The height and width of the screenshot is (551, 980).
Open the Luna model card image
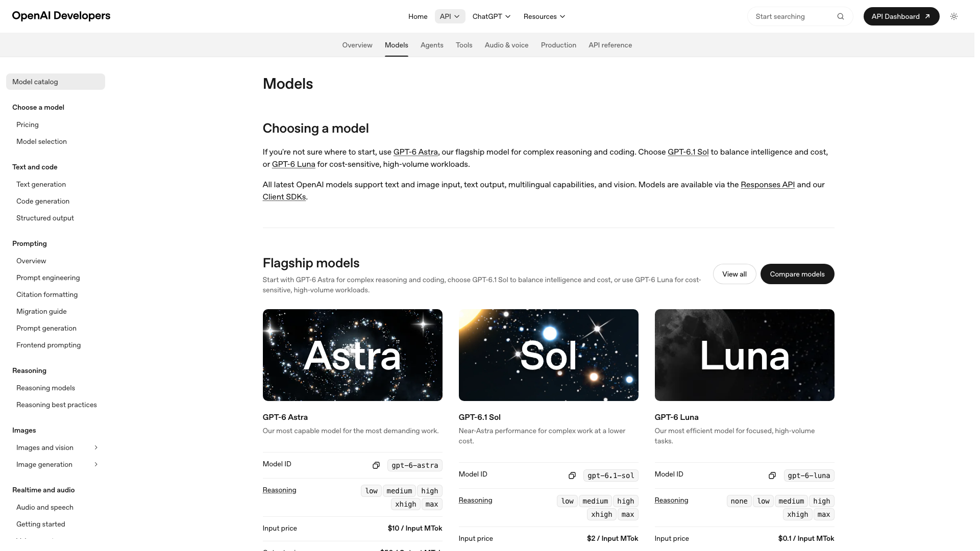[x=745, y=355]
